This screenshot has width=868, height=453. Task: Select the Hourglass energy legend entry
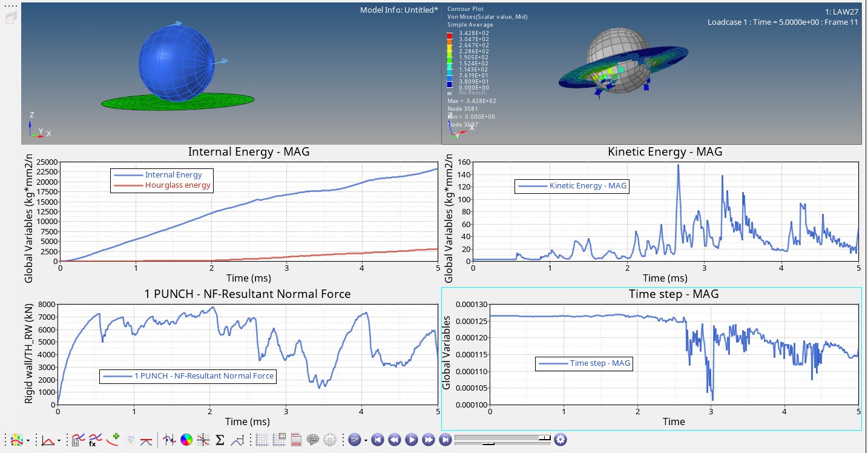[x=177, y=185]
